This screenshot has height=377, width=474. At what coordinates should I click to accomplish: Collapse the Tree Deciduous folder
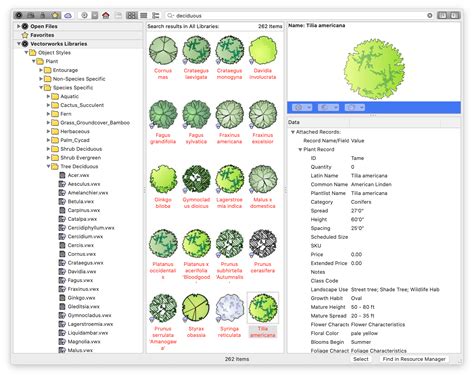click(x=48, y=166)
